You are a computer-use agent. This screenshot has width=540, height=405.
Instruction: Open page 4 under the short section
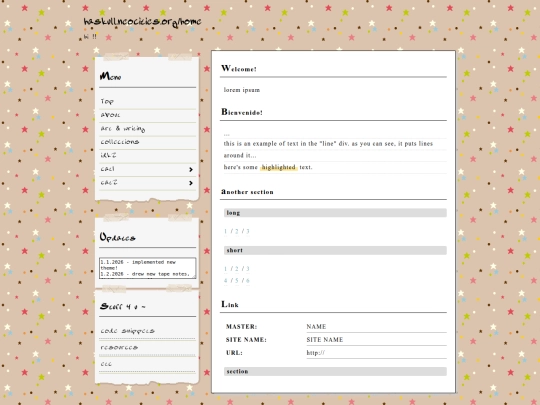point(226,281)
